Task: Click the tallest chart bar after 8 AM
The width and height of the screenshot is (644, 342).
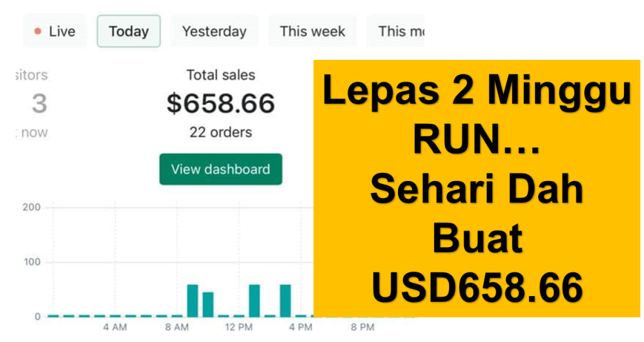Action: (x=192, y=301)
